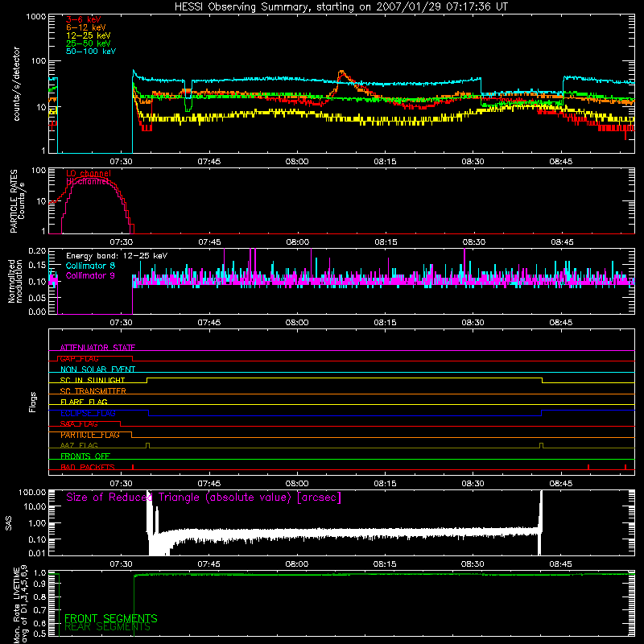Image resolution: width=644 pixels, height=644 pixels.
Task: Select the red 3-6 keV legend label
Action: pos(83,19)
